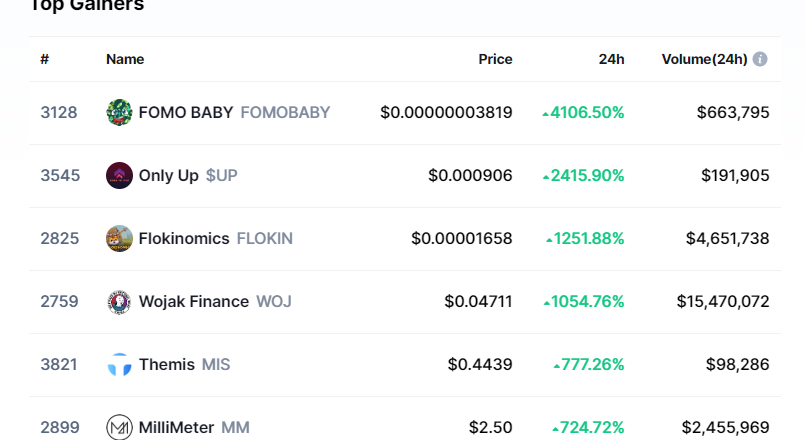Click the Flokinomics coin logo
The height and width of the screenshot is (440, 805).
point(119,239)
